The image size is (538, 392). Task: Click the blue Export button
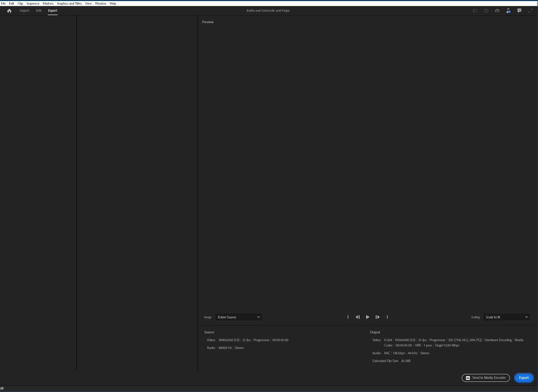[523, 378]
